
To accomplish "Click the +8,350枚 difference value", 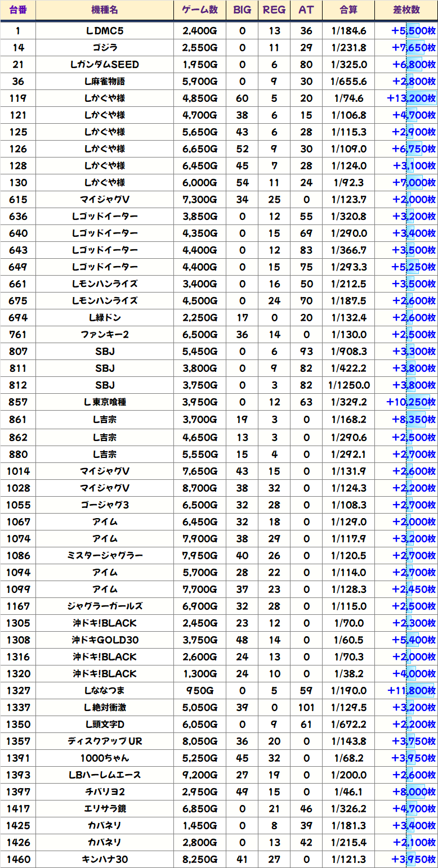I will click(x=413, y=419).
